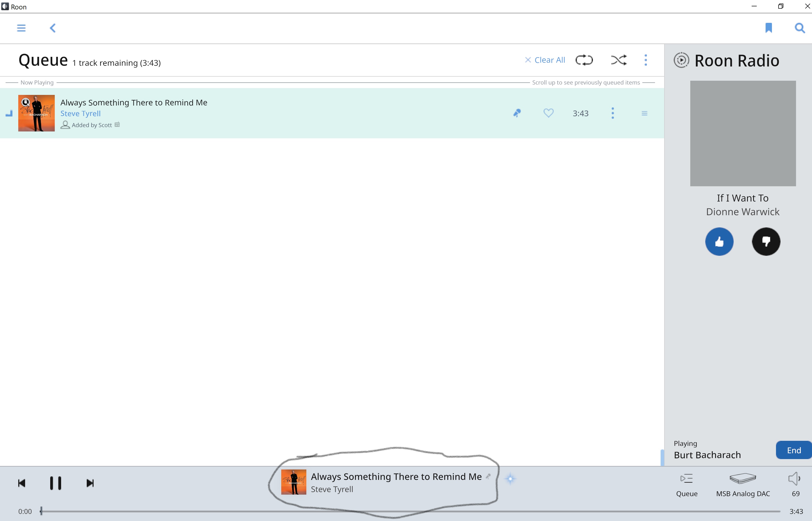Open the MSB Analog DAC zone selector
Viewport: 812px width, 521px height.
[x=743, y=484]
